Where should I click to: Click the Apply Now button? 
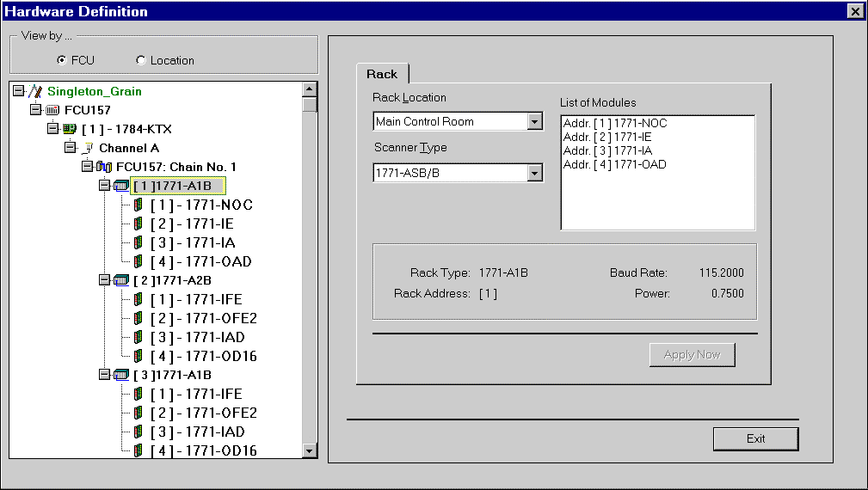692,354
